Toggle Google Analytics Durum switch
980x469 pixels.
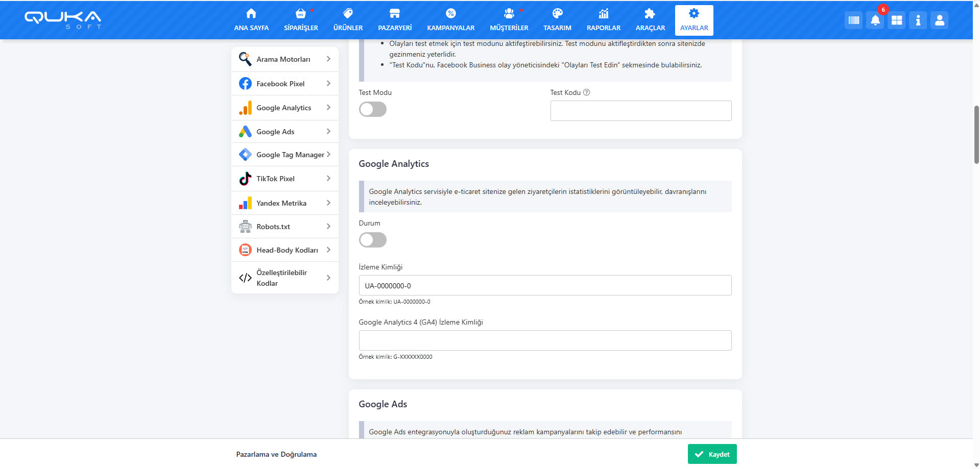click(x=372, y=240)
